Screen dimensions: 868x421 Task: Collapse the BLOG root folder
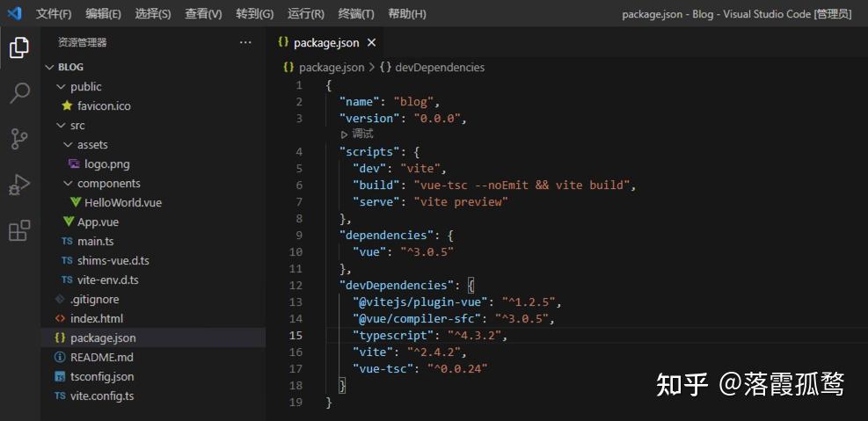coord(50,67)
